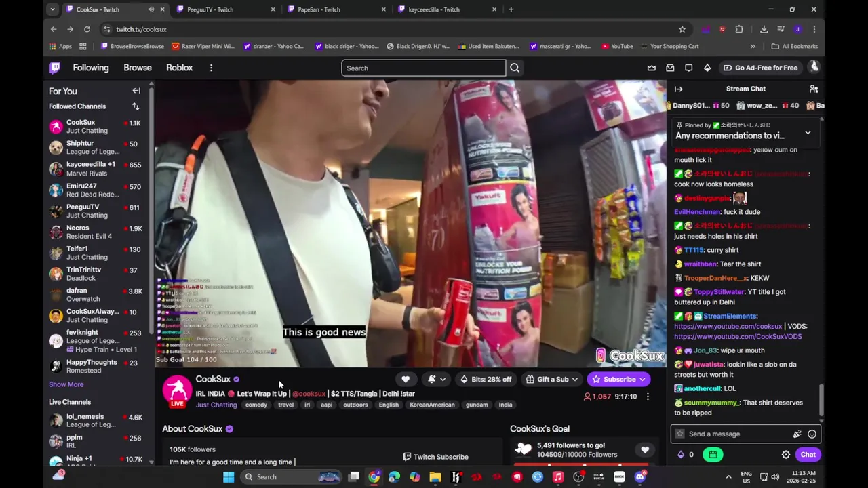Show hidden system tray icons
The image size is (868, 488).
pos(729,476)
